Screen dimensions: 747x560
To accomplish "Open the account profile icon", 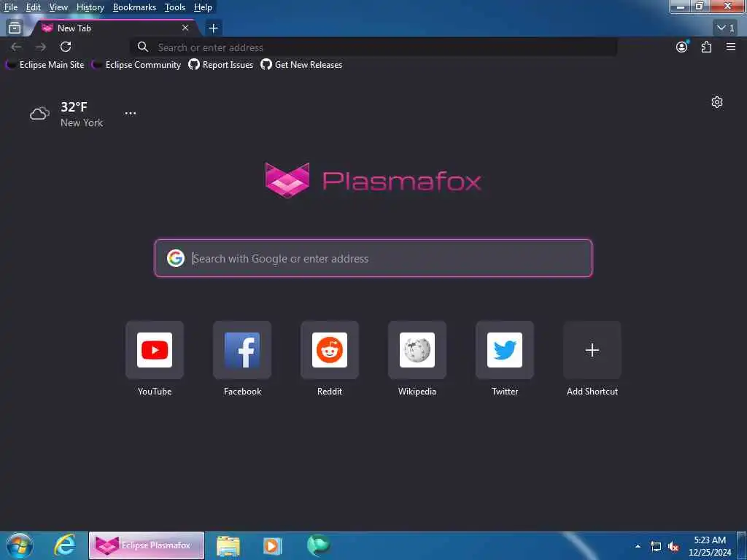I will coord(682,47).
